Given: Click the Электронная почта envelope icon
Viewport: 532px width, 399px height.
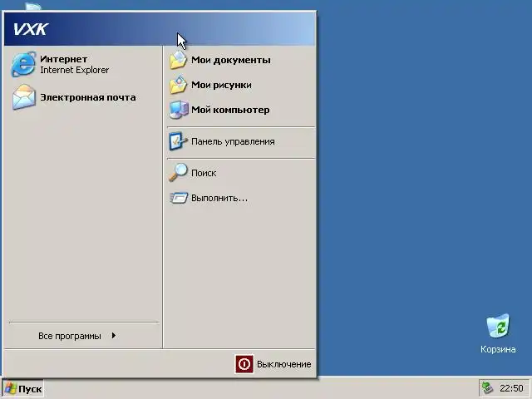Looking at the screenshot, I should 24,97.
